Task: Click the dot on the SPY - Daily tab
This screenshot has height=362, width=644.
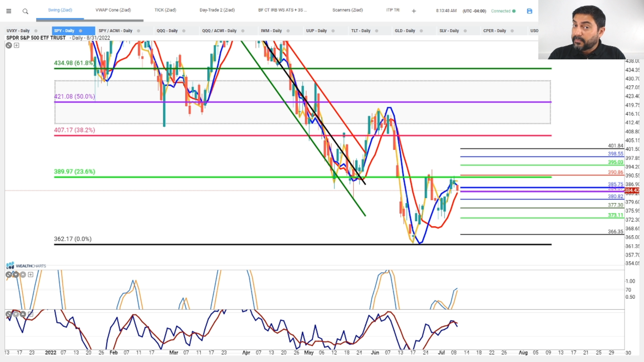Action: [x=80, y=31]
